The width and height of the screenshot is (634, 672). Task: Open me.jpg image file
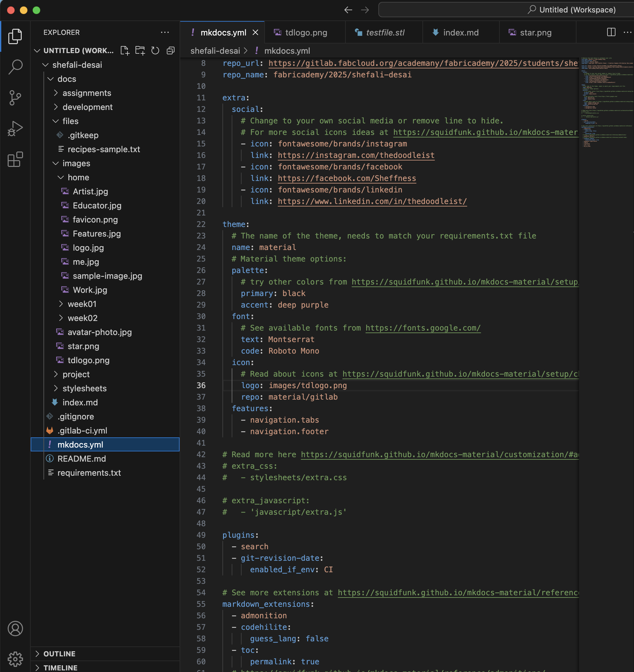[x=105, y=262]
